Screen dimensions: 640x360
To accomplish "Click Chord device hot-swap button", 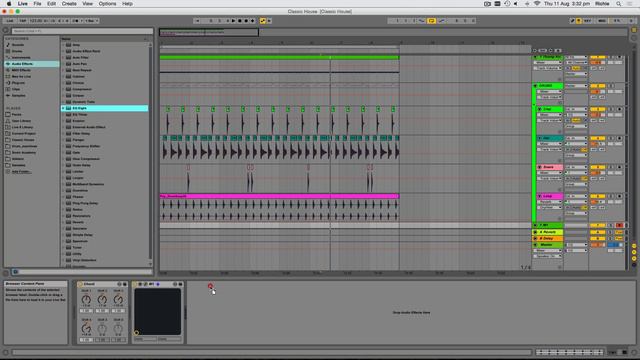I will point(119,284).
